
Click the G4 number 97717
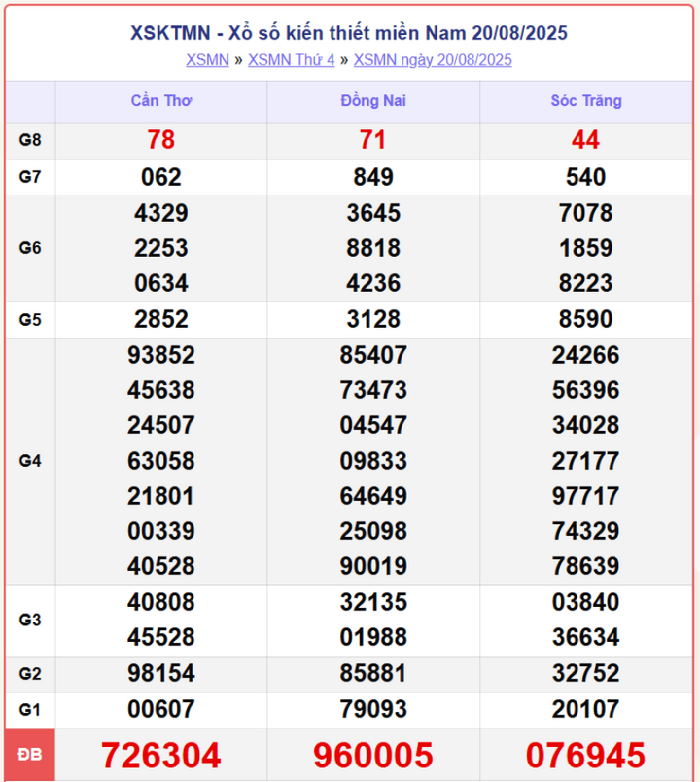[x=586, y=496]
